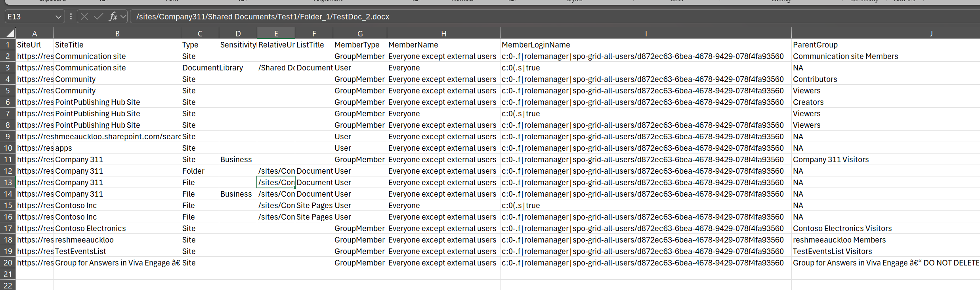Click Contoso Electronics Visitors cell
The width and height of the screenshot is (980, 290).
886,228
